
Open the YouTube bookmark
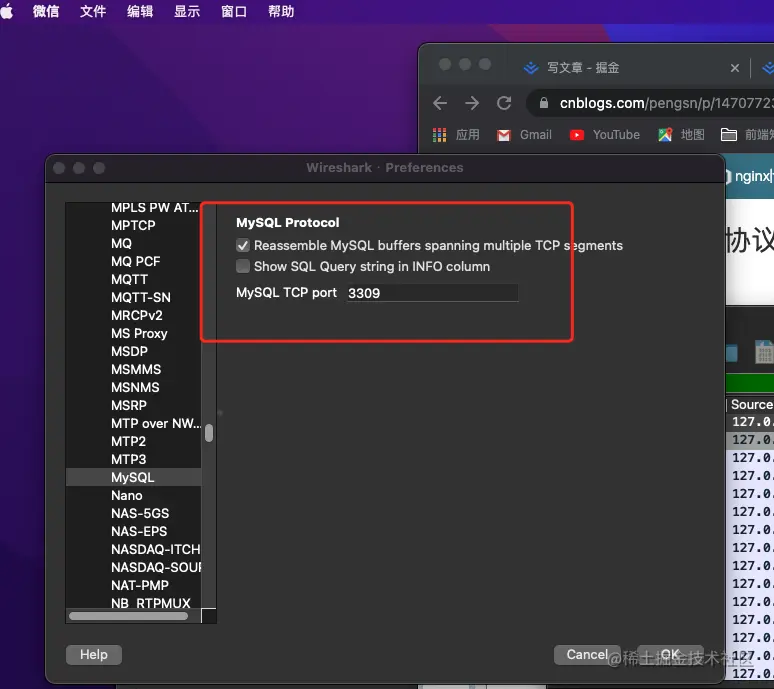tap(605, 135)
